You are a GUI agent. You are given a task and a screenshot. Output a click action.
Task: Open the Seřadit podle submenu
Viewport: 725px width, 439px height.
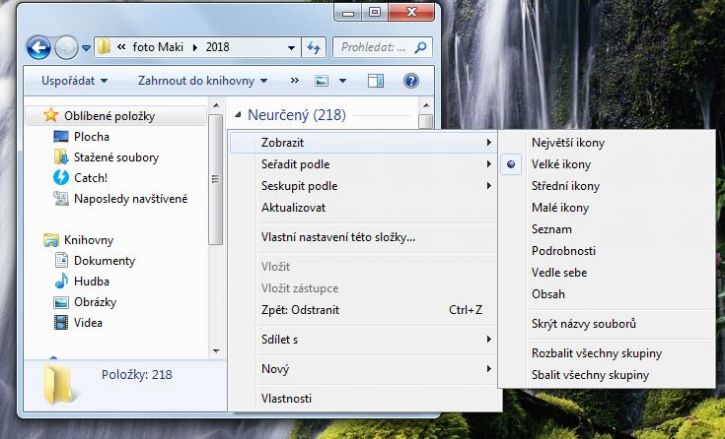point(364,164)
